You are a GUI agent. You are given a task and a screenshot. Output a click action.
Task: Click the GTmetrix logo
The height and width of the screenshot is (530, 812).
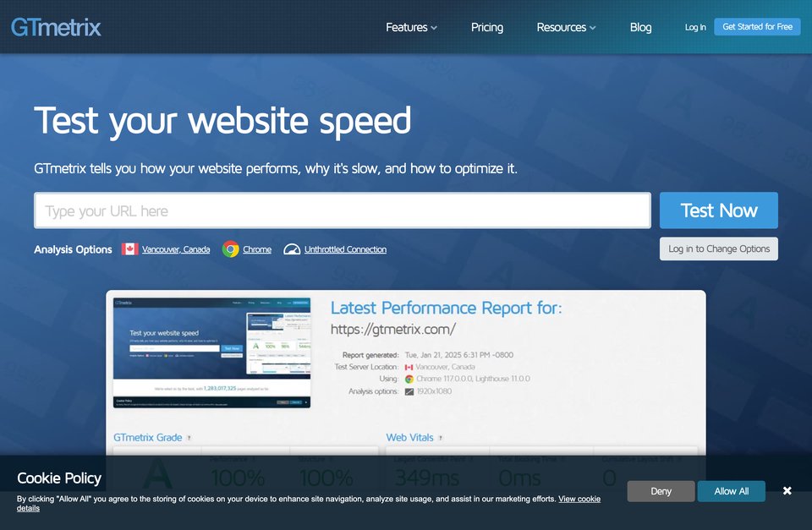[56, 27]
